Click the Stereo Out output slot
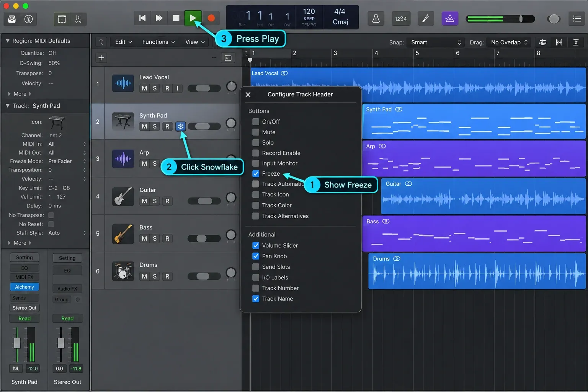This screenshot has height=392, width=588. click(24, 308)
